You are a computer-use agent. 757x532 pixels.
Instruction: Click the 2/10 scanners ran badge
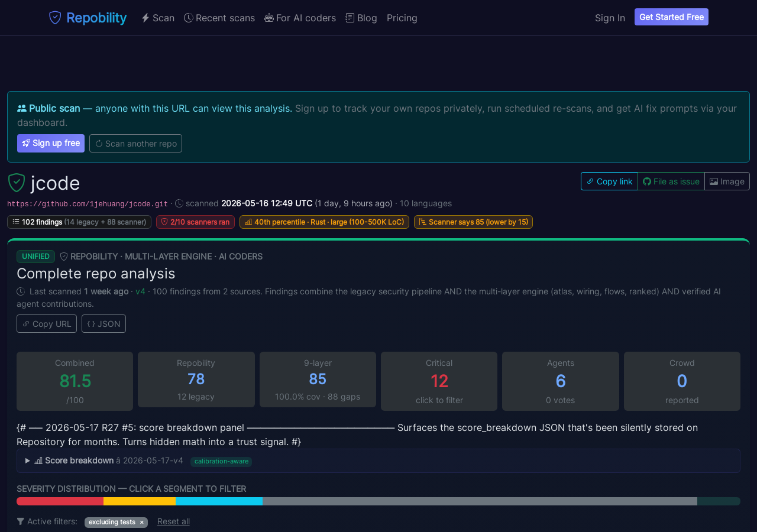(x=195, y=222)
